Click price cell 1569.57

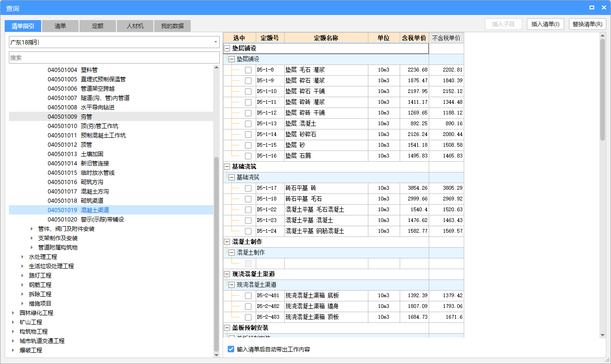point(446,231)
